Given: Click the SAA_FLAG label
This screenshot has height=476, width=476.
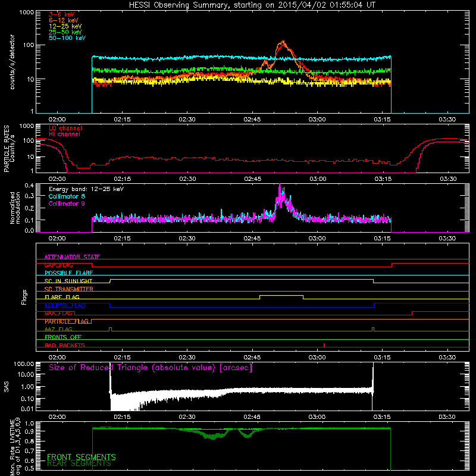Looking at the screenshot, I should point(58,314).
